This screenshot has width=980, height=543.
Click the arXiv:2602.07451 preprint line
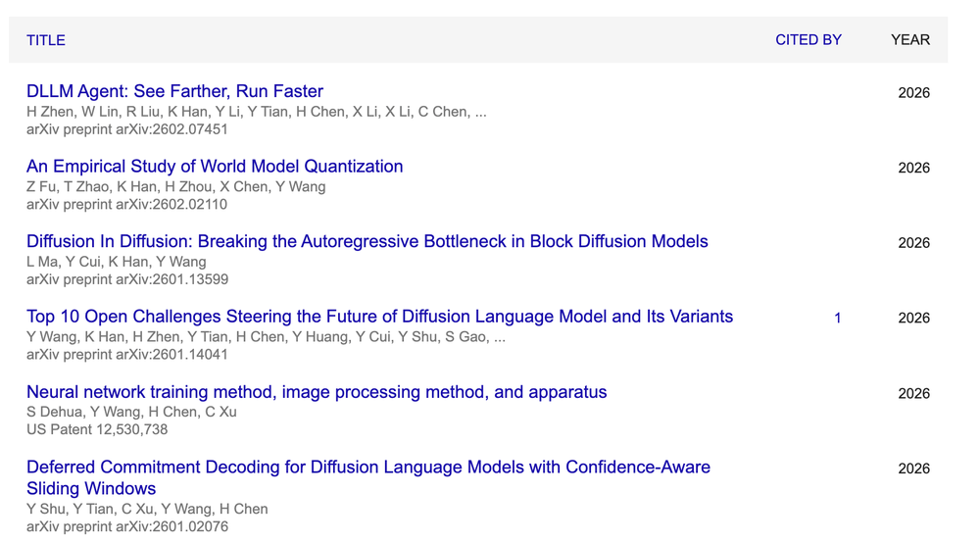(x=127, y=129)
